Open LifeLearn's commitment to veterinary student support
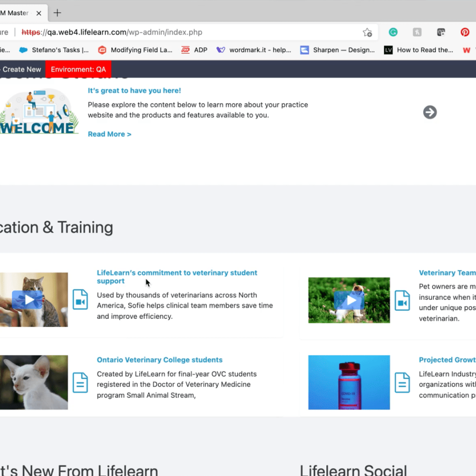The image size is (476, 476). click(177, 277)
